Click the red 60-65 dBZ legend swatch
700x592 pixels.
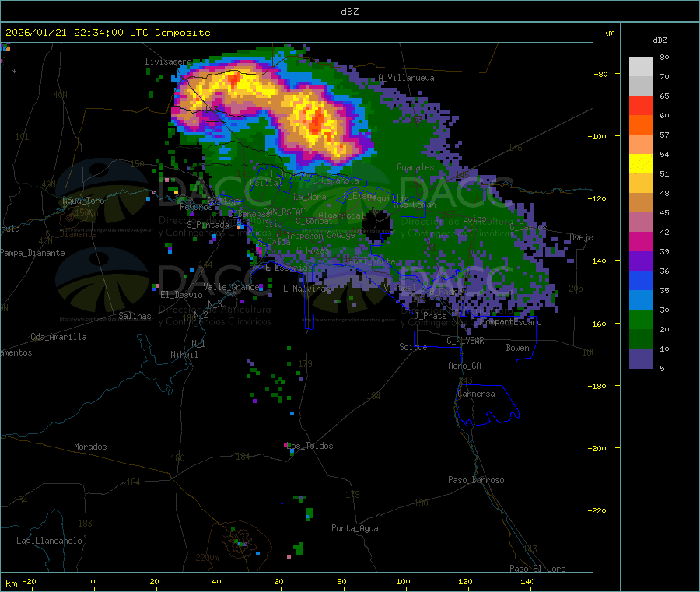click(641, 105)
